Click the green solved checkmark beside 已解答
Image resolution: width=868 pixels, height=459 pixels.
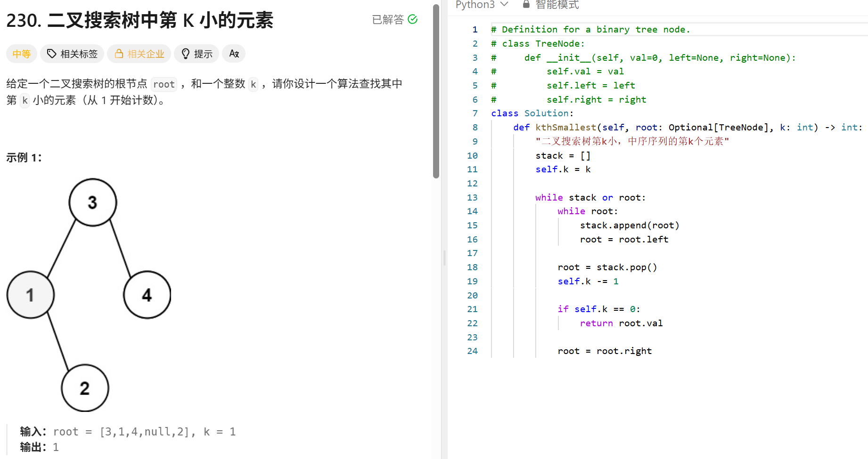coord(413,19)
